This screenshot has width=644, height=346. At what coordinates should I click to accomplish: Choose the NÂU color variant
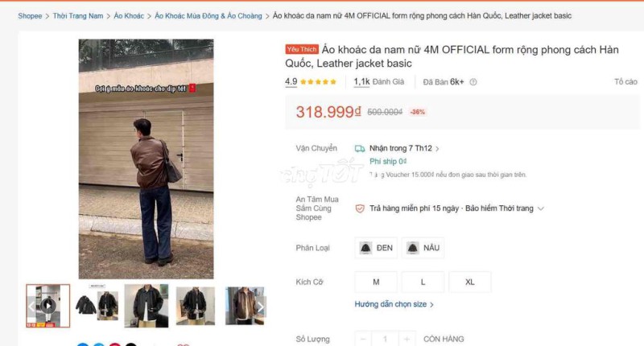pos(423,248)
